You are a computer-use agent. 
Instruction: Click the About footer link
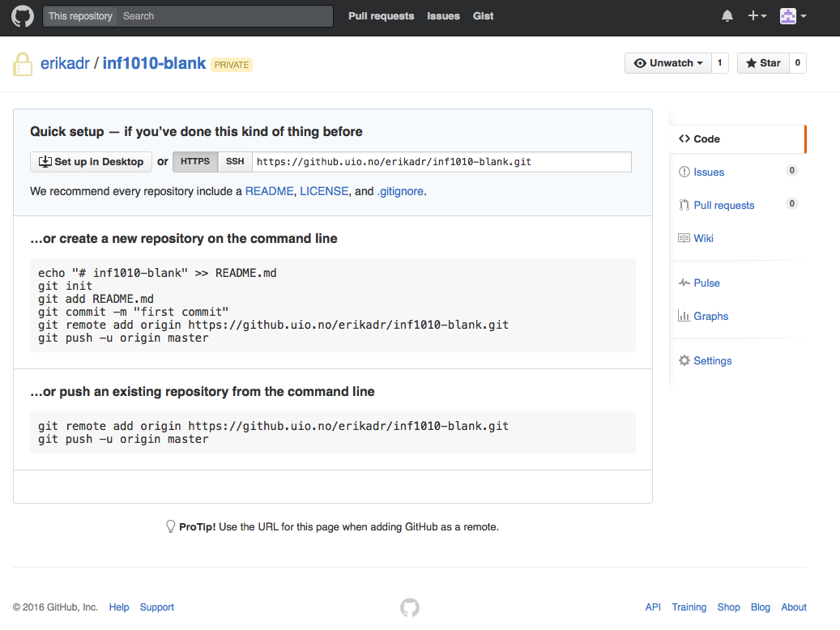pyautogui.click(x=793, y=607)
